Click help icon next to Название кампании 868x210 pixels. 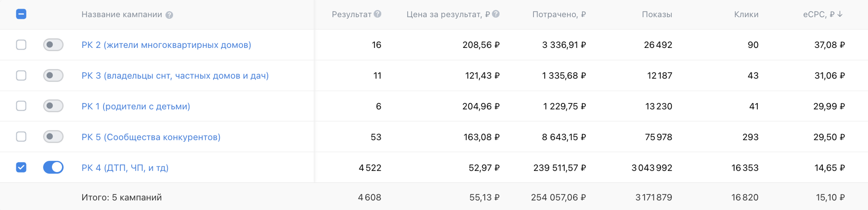[169, 15]
